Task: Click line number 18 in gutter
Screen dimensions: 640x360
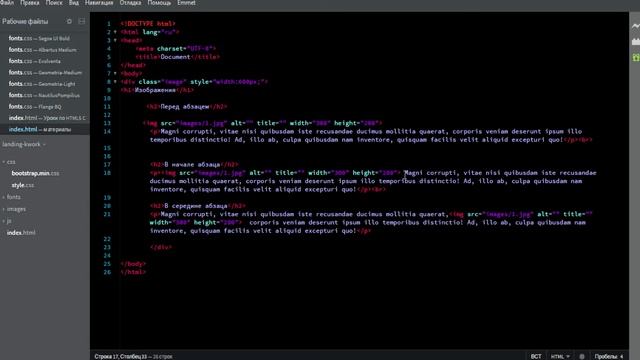Action: pos(107,173)
